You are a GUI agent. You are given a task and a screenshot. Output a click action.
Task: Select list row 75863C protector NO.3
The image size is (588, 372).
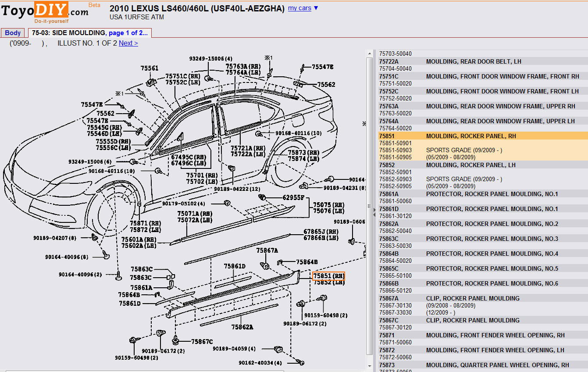[482, 239]
